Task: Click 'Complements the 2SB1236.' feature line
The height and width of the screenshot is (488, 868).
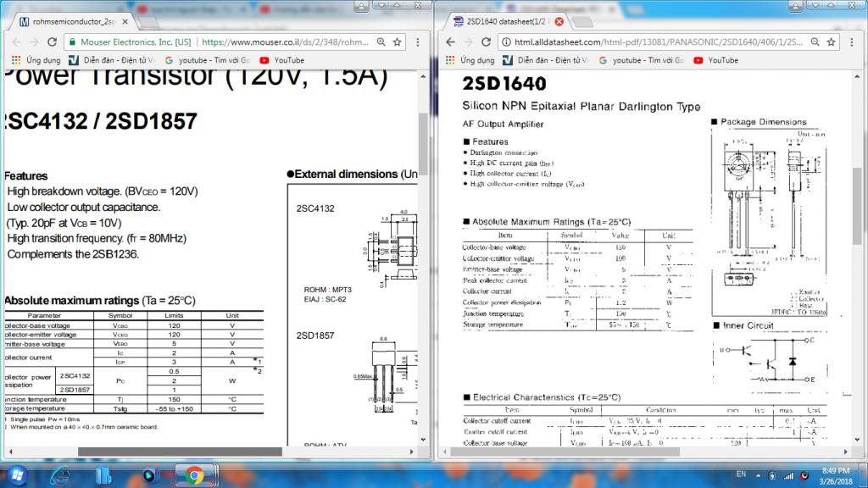Action: click(73, 254)
